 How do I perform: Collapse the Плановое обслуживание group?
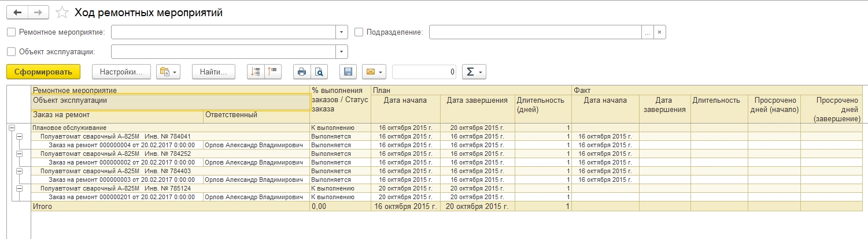point(12,128)
